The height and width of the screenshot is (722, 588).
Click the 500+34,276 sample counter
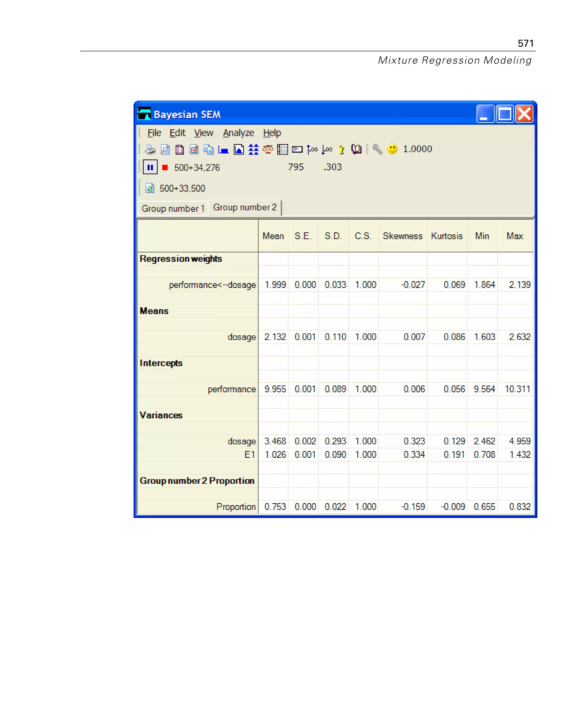(x=197, y=168)
